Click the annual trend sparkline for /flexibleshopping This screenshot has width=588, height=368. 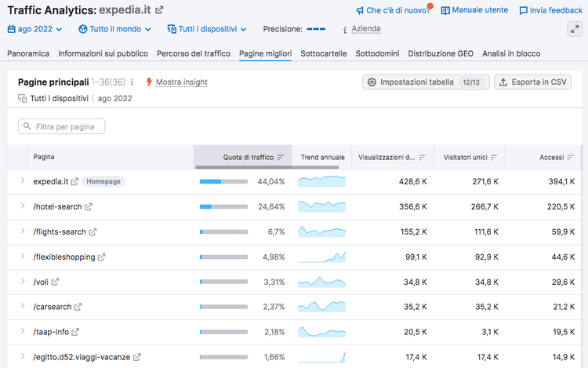[321, 257]
